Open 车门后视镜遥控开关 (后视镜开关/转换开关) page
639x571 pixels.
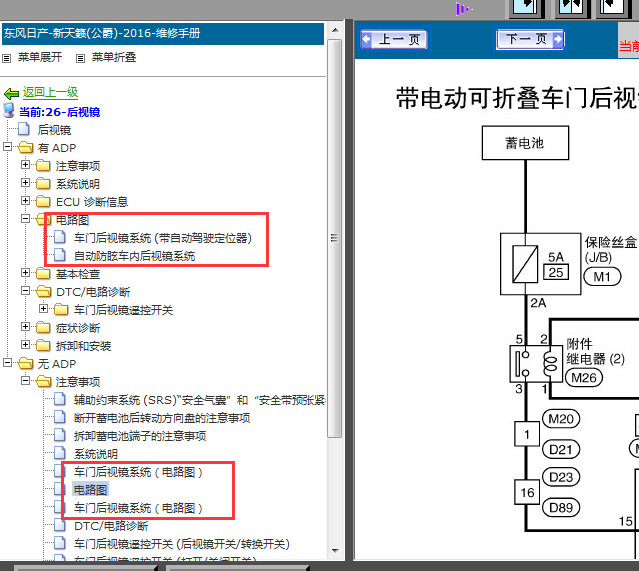pos(182,544)
